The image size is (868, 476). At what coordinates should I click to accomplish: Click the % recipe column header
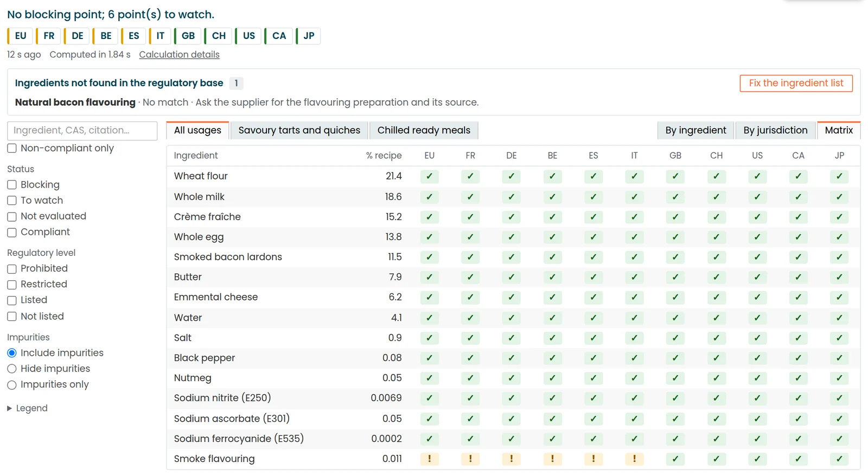coord(384,156)
